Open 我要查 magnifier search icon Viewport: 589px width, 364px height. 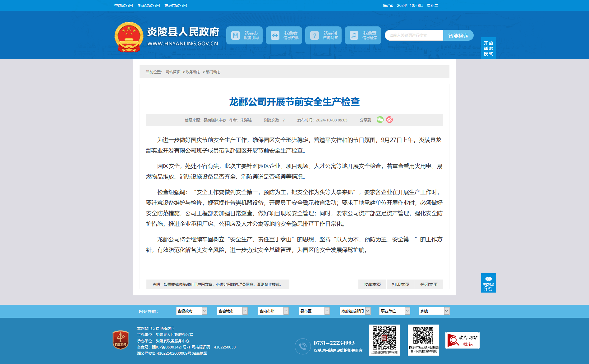coord(354,35)
